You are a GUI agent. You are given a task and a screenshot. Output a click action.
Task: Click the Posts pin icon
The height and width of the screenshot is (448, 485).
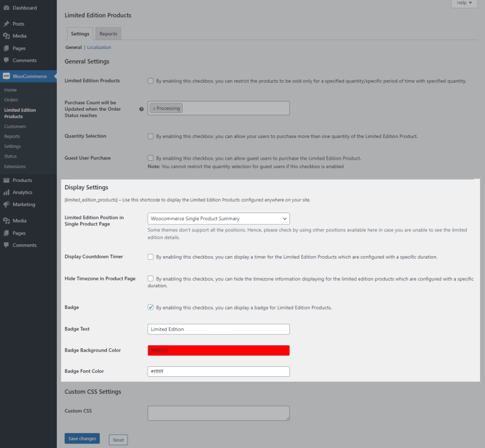coord(6,24)
